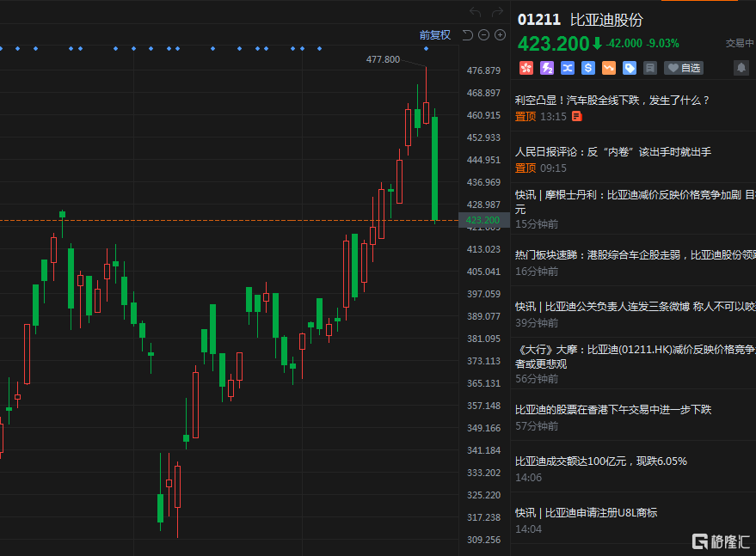Click the 01211 stock code
The height and width of the screenshot is (556, 756).
539,20
